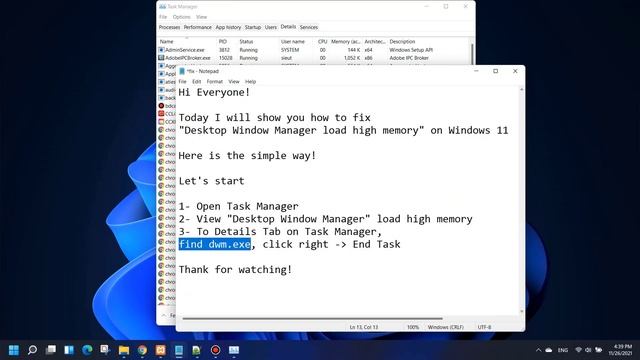Switch to Processes tab in Task Manager

click(169, 27)
